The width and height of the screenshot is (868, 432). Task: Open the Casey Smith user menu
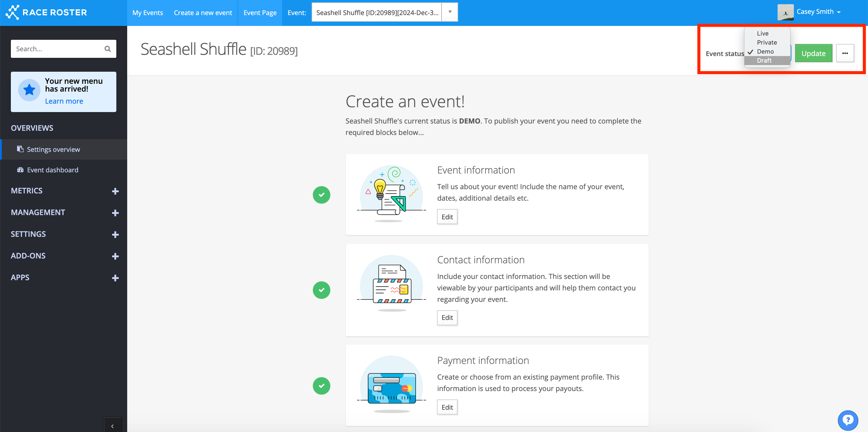coord(819,12)
